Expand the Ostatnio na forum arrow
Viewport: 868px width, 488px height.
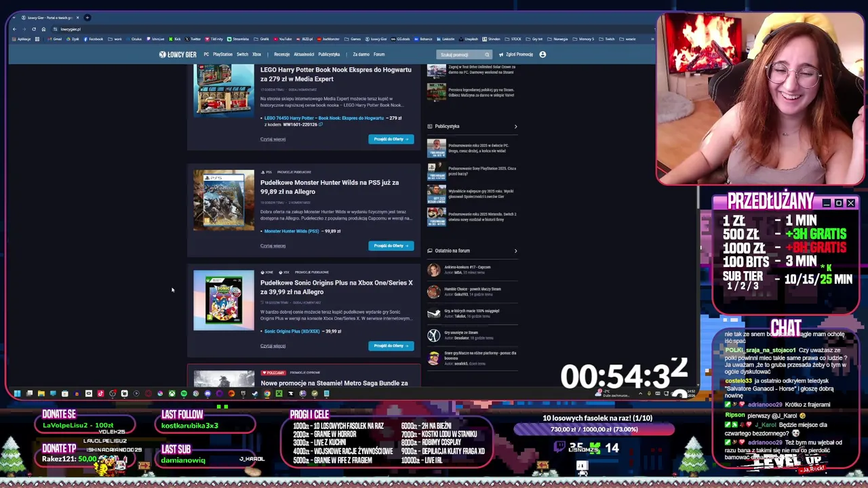[515, 251]
